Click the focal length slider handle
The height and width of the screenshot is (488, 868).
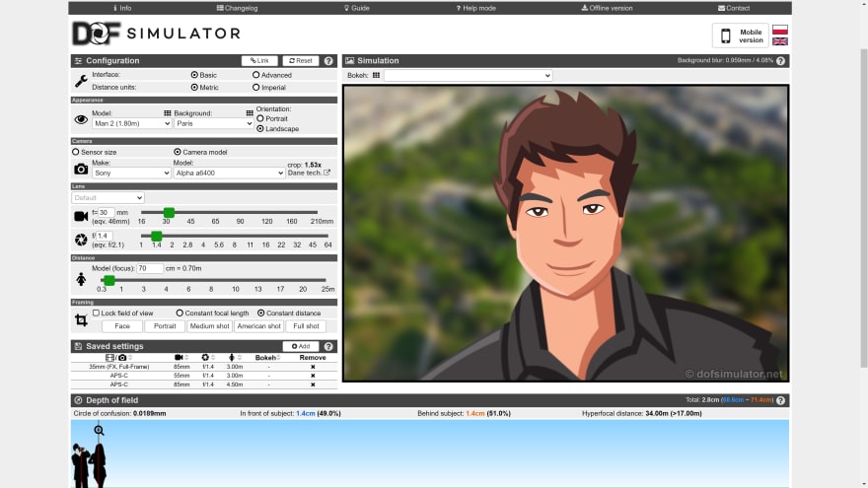coord(169,213)
